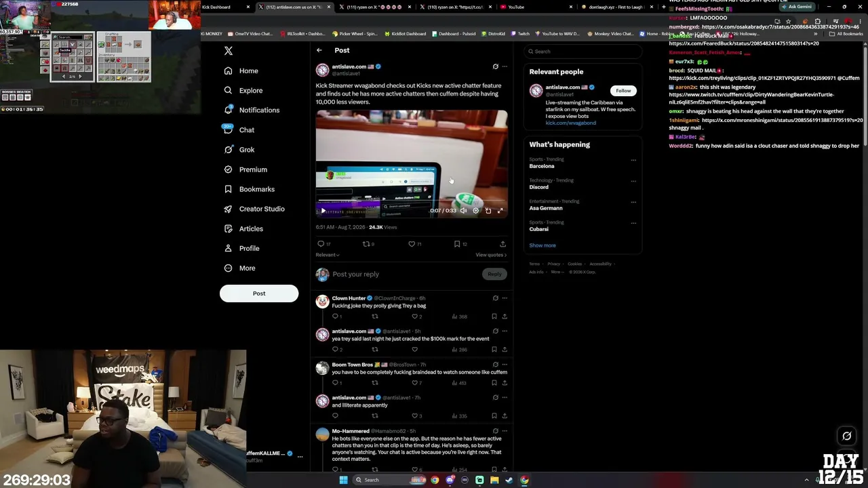The width and height of the screenshot is (868, 488).
Task: Reply to 'and illiterate apparently' comment
Action: (335, 416)
